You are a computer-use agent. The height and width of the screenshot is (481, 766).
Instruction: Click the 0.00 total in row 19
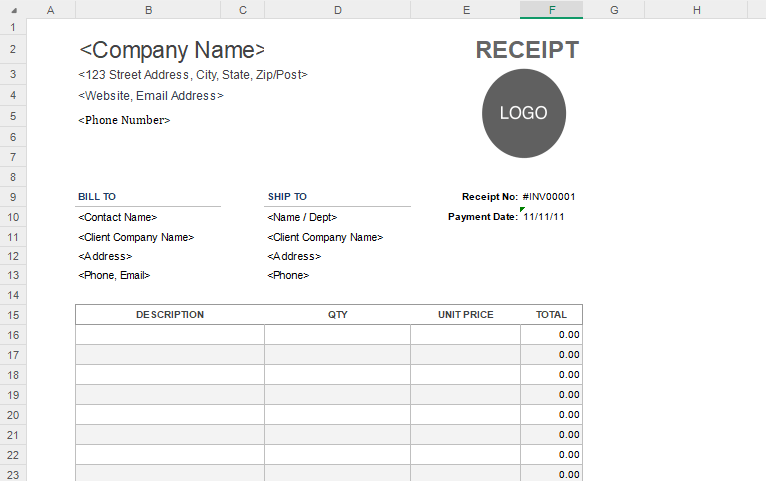(569, 395)
